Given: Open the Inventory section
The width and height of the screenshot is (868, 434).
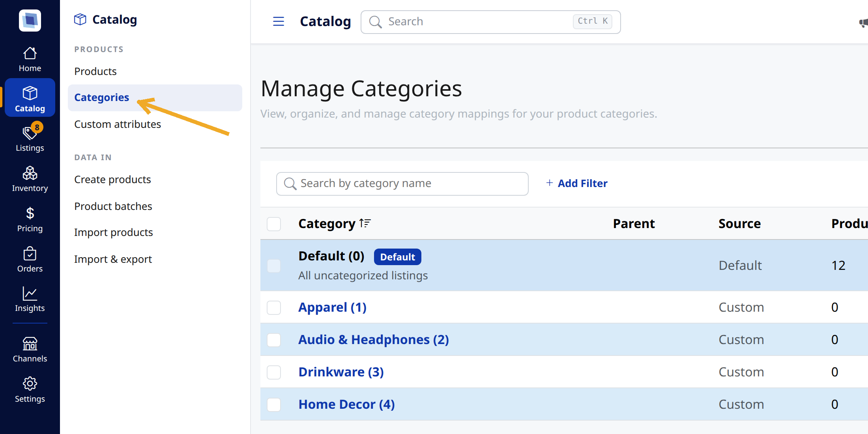Looking at the screenshot, I should point(30,179).
